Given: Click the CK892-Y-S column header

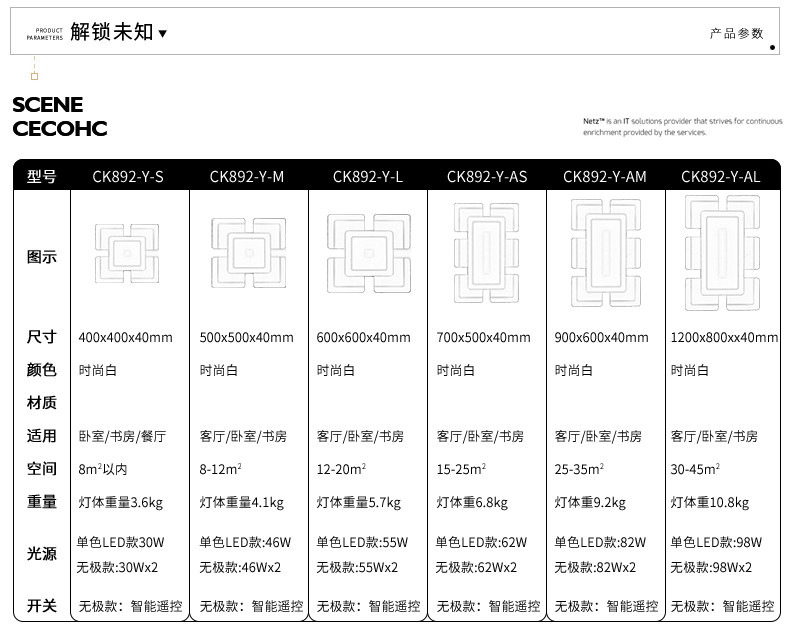Looking at the screenshot, I should 128,177.
